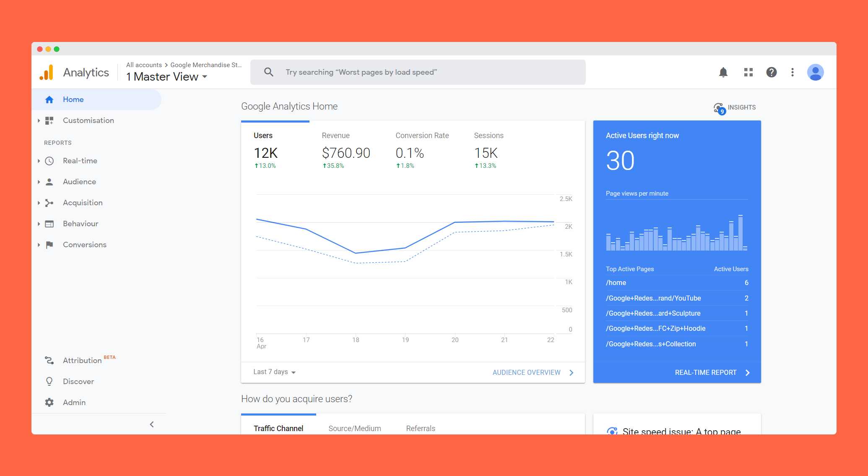Click the Admin gear icon
The image size is (868, 476).
pos(49,402)
